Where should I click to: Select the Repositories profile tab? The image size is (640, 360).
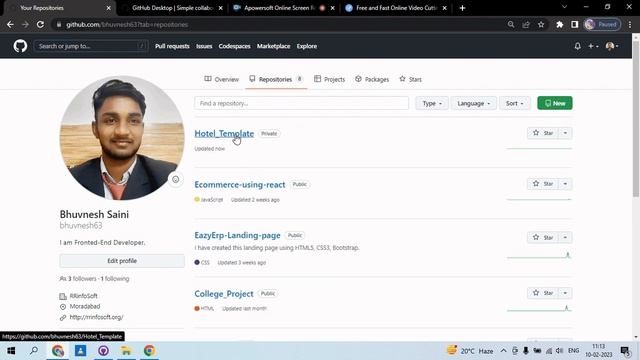[276, 79]
